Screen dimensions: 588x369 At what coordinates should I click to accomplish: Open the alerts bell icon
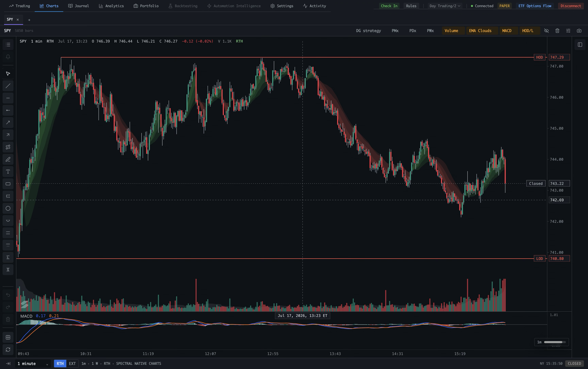8,57
